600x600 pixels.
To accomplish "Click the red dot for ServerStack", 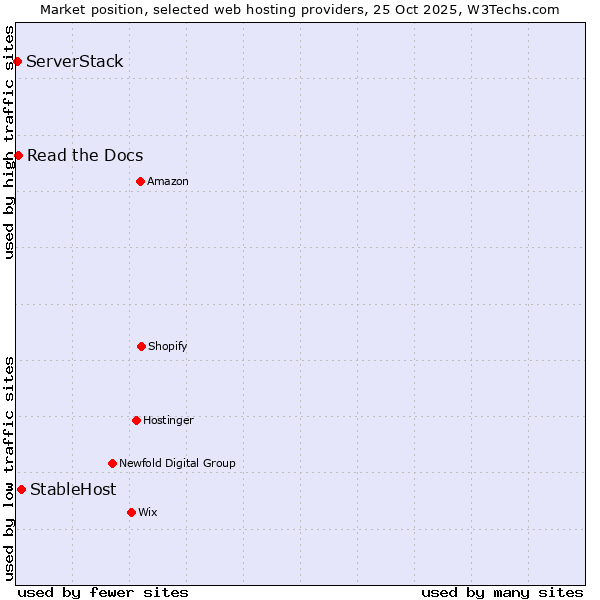I will point(17,62).
